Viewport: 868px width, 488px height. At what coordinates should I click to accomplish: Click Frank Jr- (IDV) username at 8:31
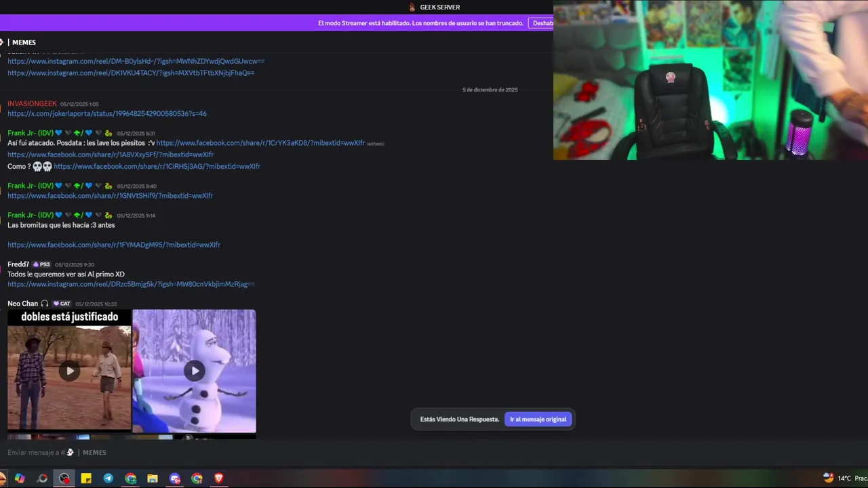pyautogui.click(x=31, y=133)
